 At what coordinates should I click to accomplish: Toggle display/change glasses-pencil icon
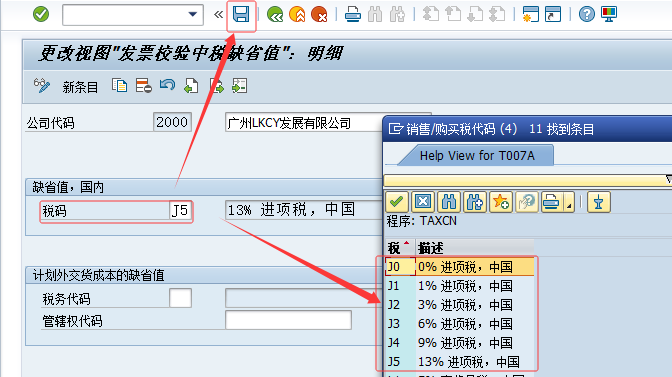(42, 86)
